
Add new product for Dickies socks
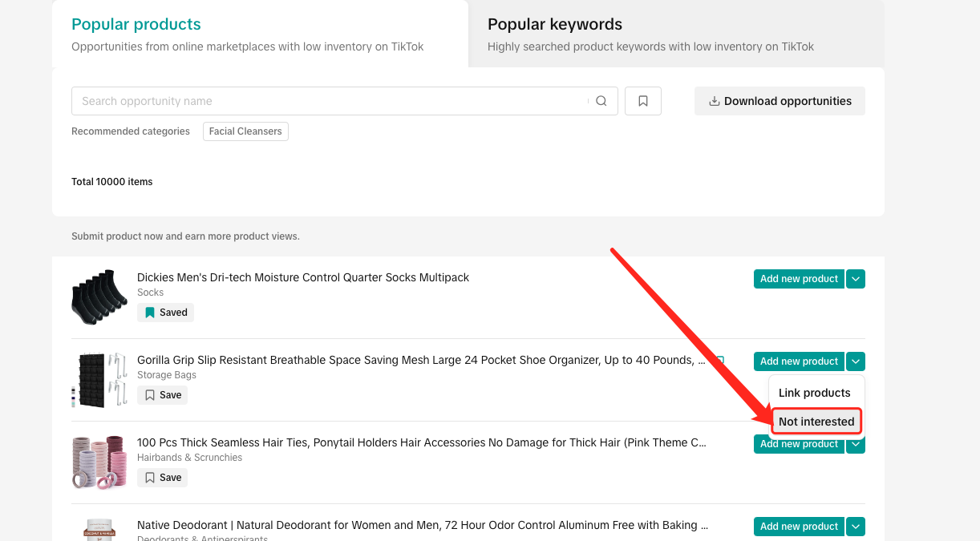tap(799, 279)
